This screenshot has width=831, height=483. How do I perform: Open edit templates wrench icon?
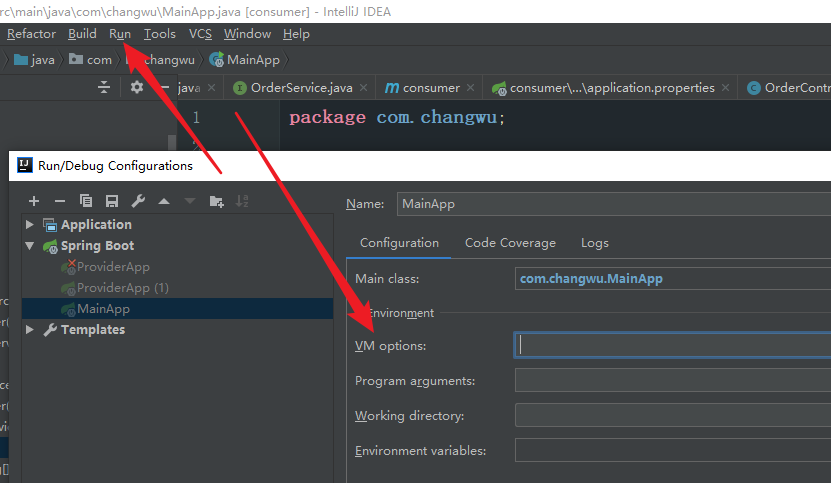(138, 201)
